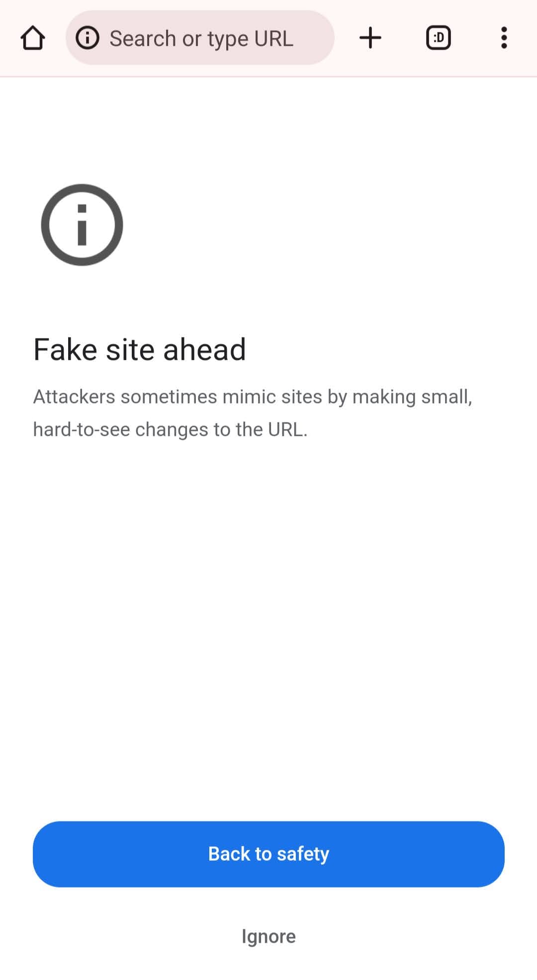Proceed anyway by choosing Ignore
537x980 pixels.
pyautogui.click(x=268, y=936)
